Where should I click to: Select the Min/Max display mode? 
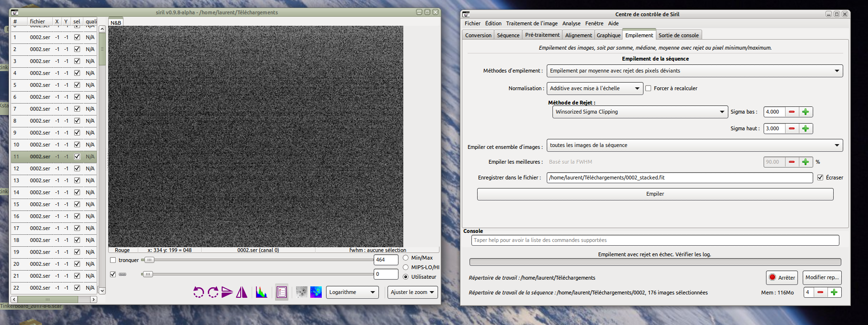click(x=406, y=258)
